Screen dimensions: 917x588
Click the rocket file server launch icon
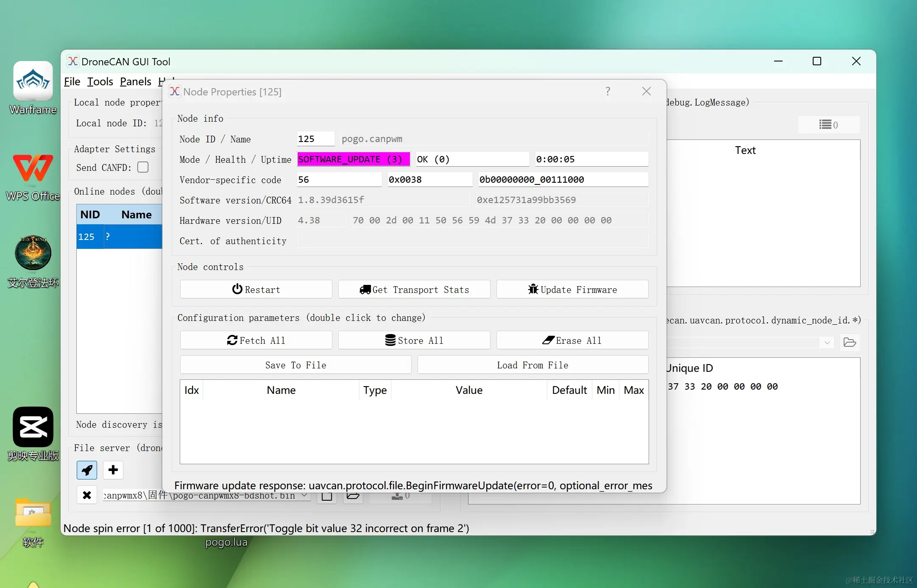(87, 470)
